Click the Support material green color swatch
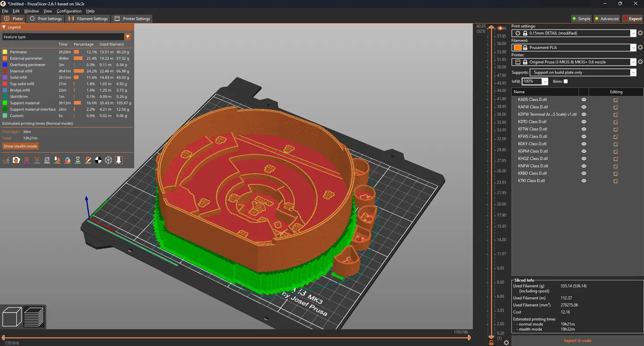The image size is (644, 346). click(x=5, y=103)
